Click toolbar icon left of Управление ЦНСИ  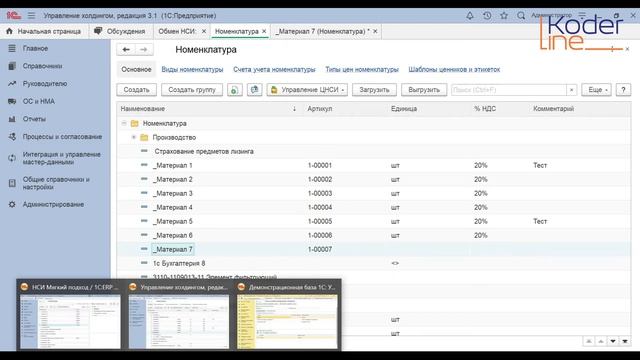(x=254, y=90)
